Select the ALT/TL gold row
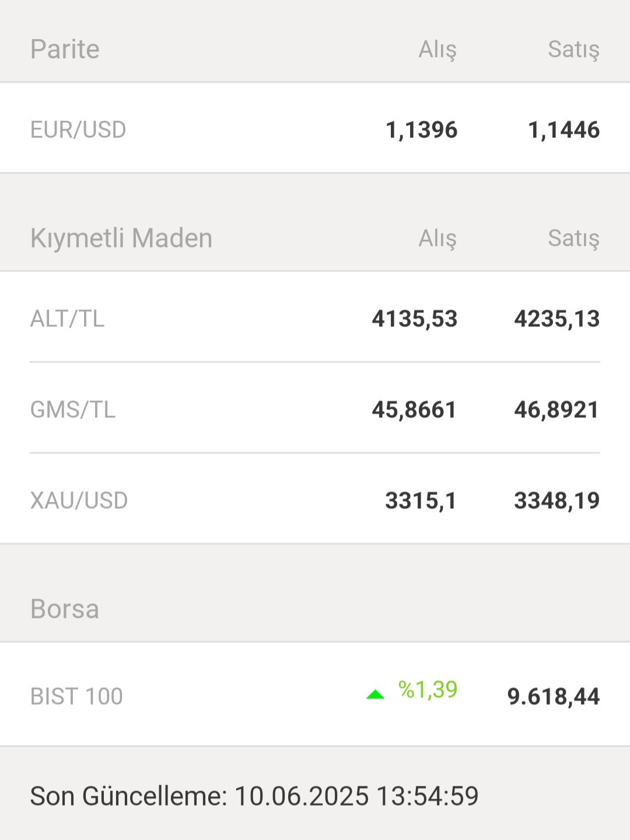This screenshot has height=840, width=630. tap(315, 317)
